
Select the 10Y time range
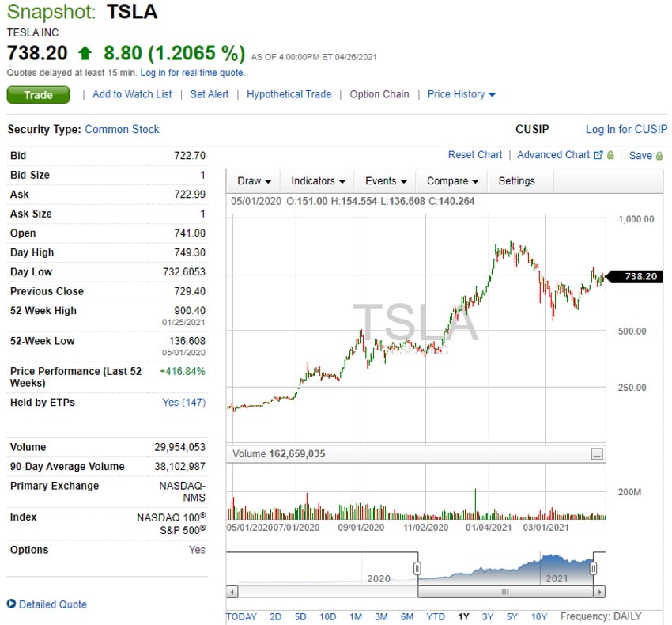[539, 617]
